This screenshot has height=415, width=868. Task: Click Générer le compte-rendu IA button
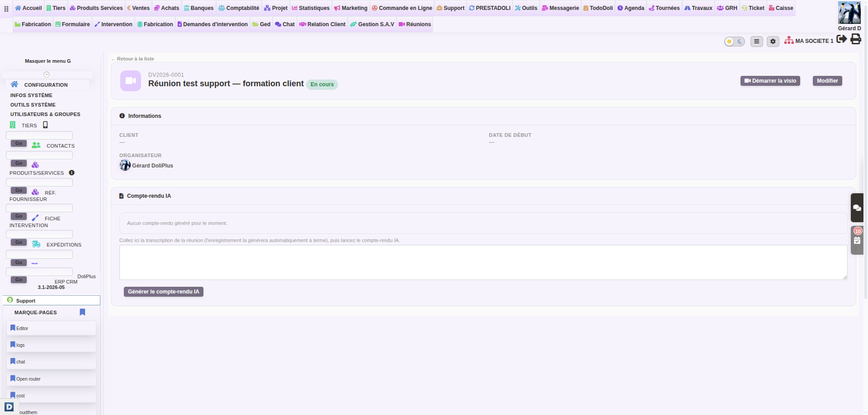[164, 292]
